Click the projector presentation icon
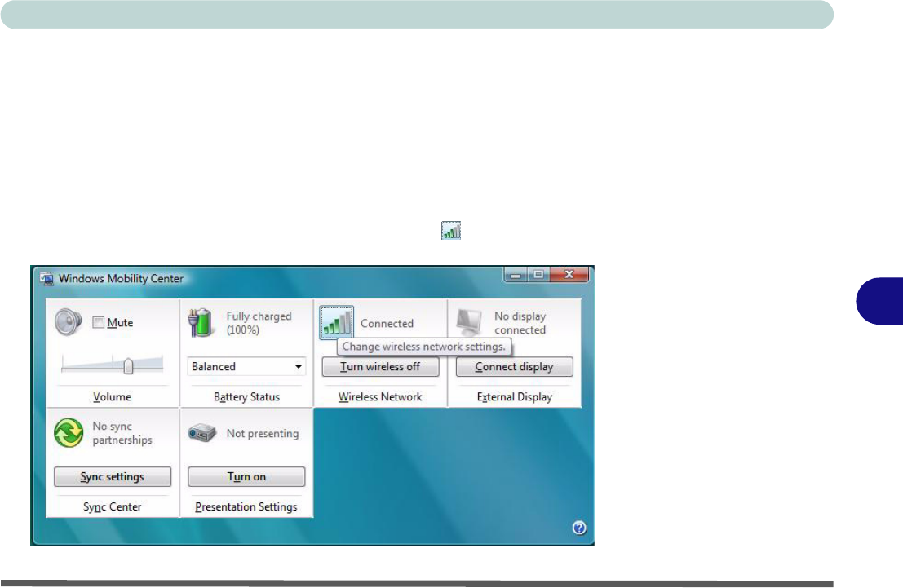The width and height of the screenshot is (903, 588). [x=201, y=432]
